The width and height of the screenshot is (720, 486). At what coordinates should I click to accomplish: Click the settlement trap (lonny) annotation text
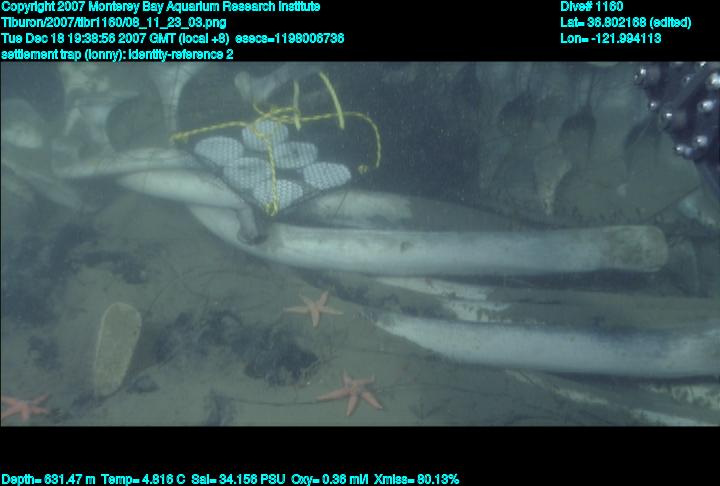pos(117,54)
